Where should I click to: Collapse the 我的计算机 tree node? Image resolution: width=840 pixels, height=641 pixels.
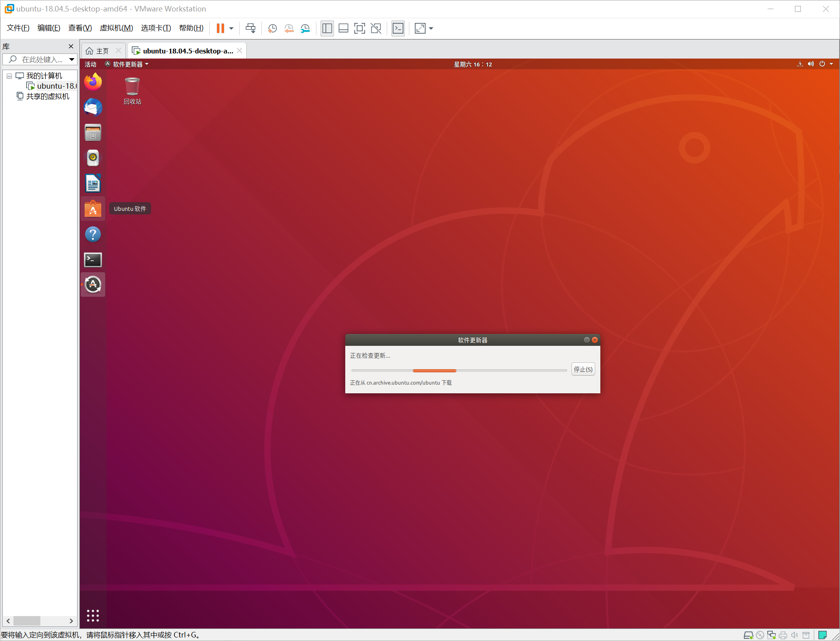[x=9, y=76]
